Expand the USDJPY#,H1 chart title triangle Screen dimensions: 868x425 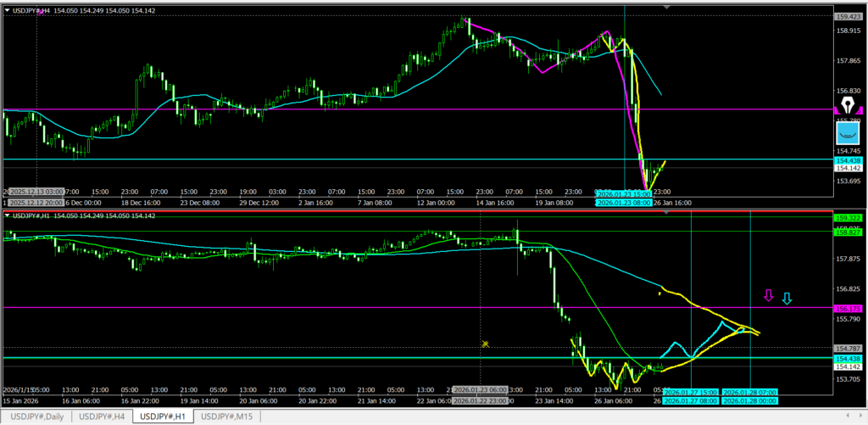(8, 215)
